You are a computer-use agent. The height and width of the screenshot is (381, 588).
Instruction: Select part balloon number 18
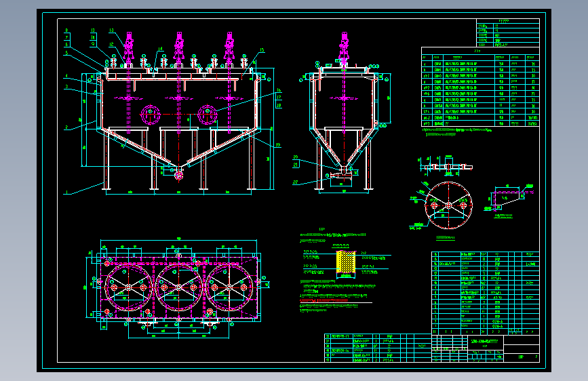[x=279, y=105]
